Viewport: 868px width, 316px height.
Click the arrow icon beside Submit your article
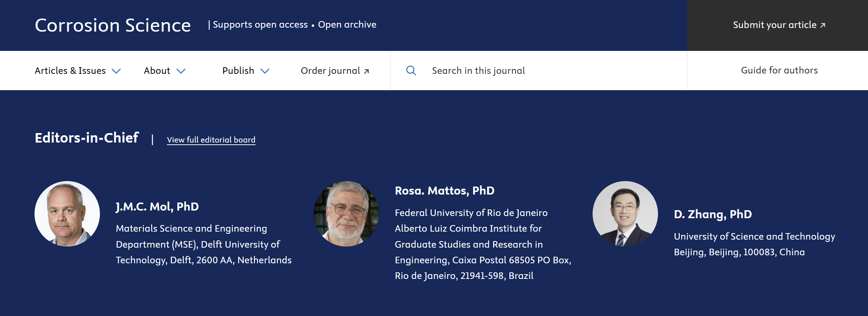[823, 25]
